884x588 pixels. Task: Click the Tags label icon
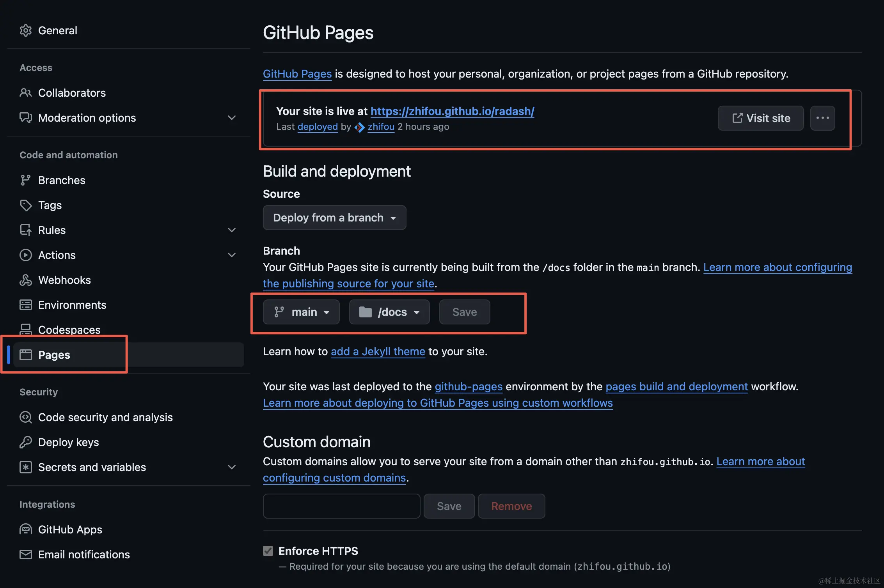[x=26, y=205]
